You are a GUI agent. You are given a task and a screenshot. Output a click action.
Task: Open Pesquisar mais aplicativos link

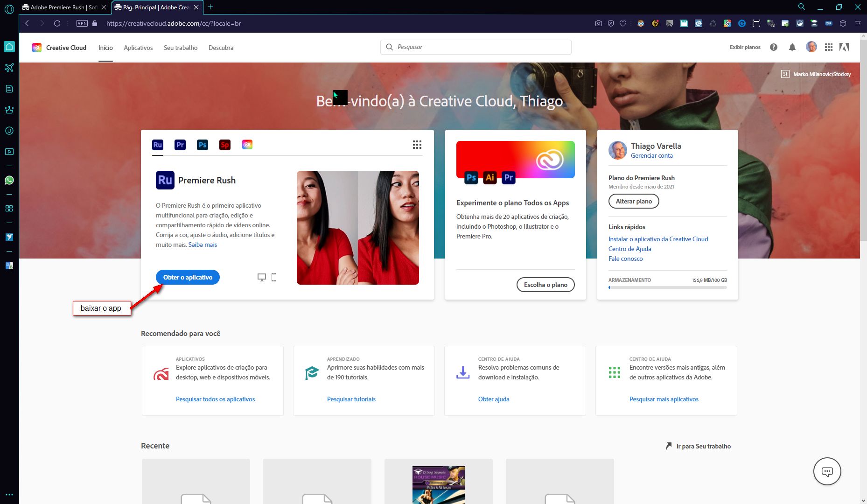[x=664, y=399]
